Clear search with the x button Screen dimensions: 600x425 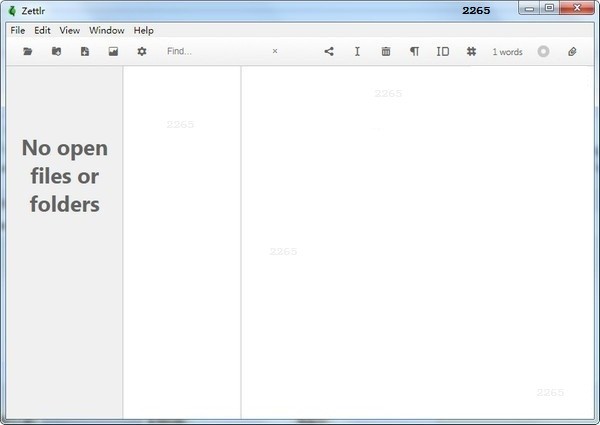pyautogui.click(x=275, y=51)
